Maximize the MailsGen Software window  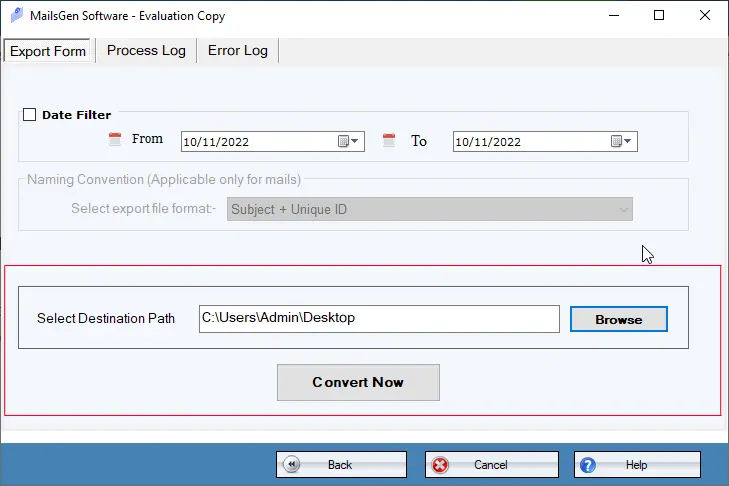pos(659,15)
